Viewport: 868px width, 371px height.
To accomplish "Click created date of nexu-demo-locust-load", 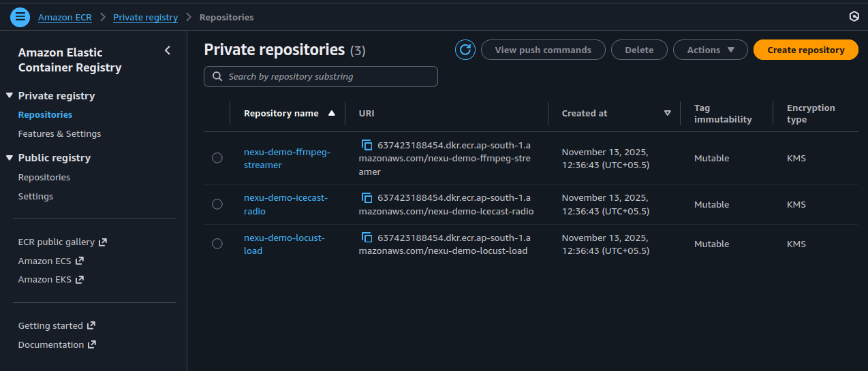I will tap(606, 244).
